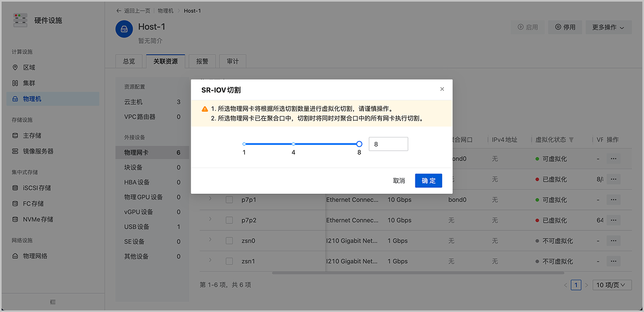This screenshot has width=644, height=312.
Task: Check the p7p1 row checkbox
Action: click(x=229, y=200)
